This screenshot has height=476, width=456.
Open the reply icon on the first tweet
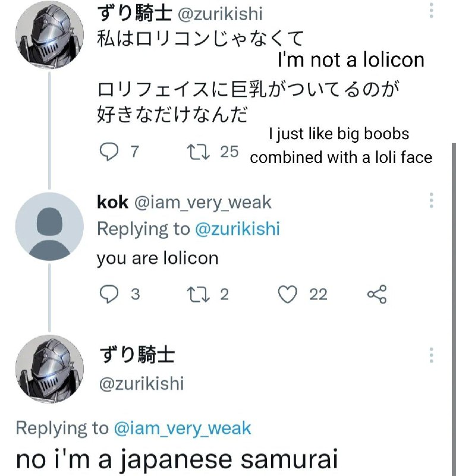coord(109,152)
